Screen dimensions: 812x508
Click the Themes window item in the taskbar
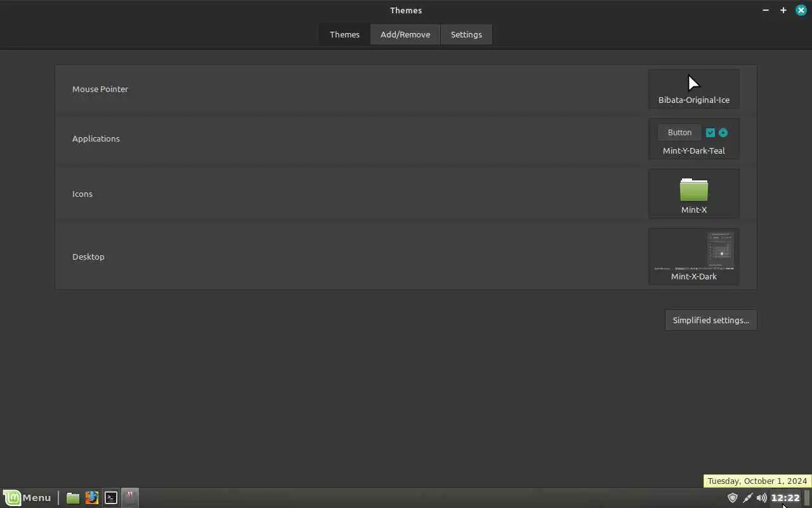pos(130,498)
